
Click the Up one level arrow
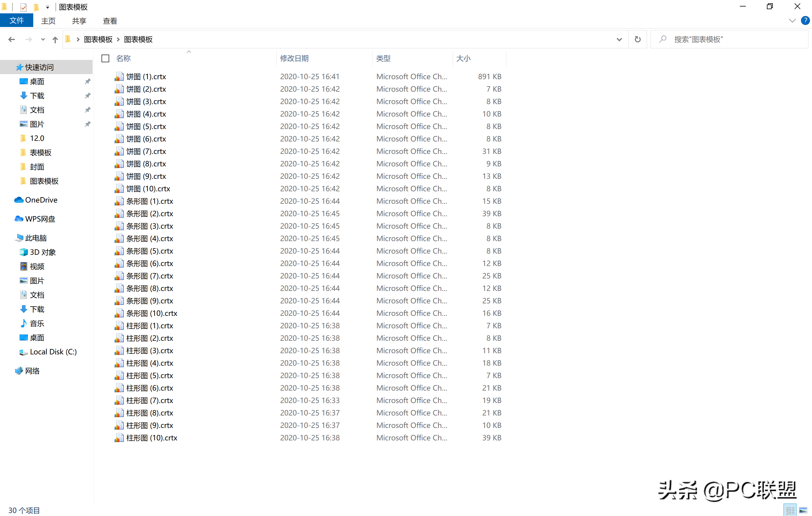tap(55, 39)
